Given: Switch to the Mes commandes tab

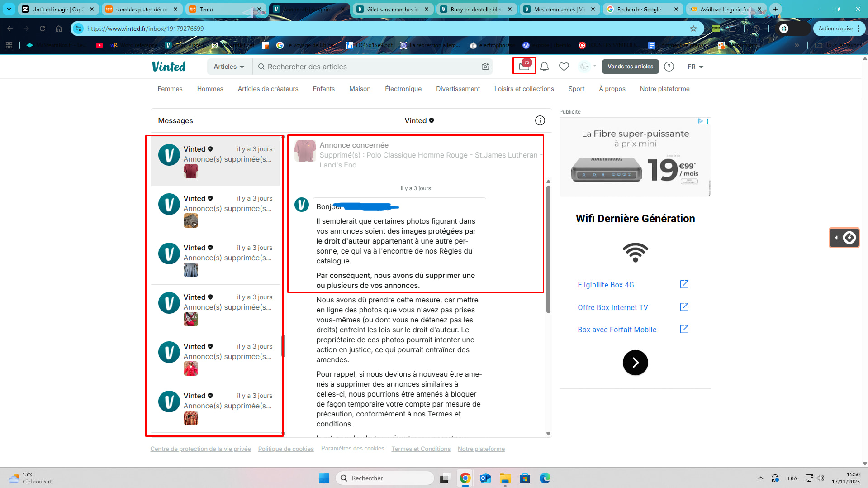Looking at the screenshot, I should [560, 9].
